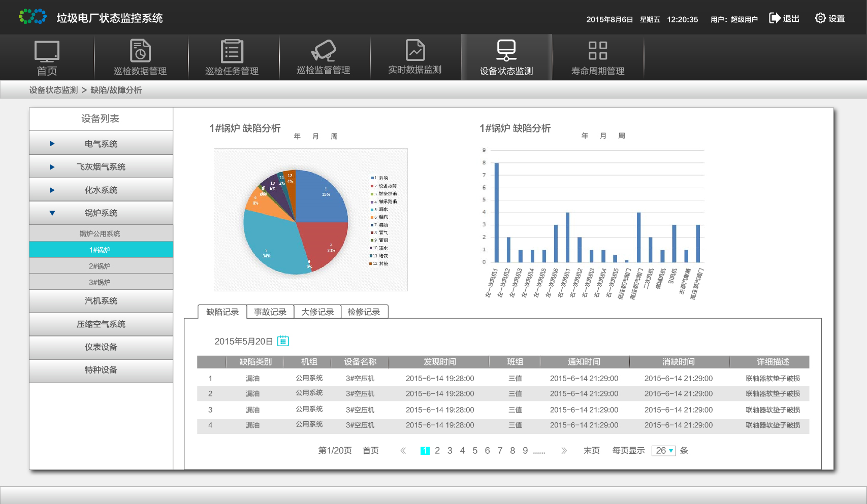This screenshot has width=867, height=504.
Task: Click the tallest bar for 左一次风机1
Action: [x=496, y=212]
